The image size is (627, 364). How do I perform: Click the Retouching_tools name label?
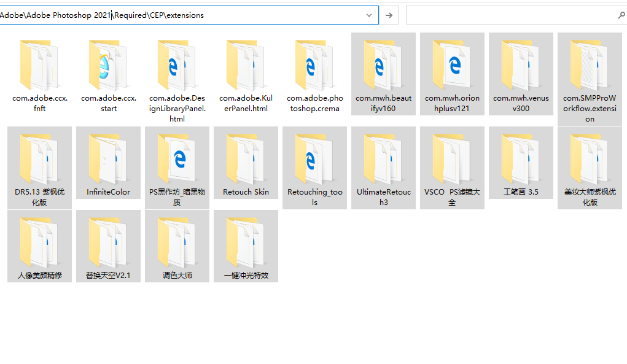(x=314, y=197)
